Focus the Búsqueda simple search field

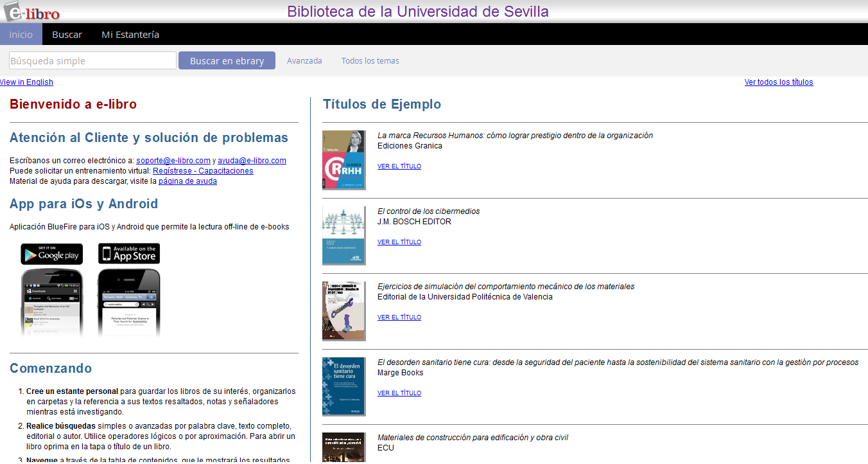click(x=92, y=60)
